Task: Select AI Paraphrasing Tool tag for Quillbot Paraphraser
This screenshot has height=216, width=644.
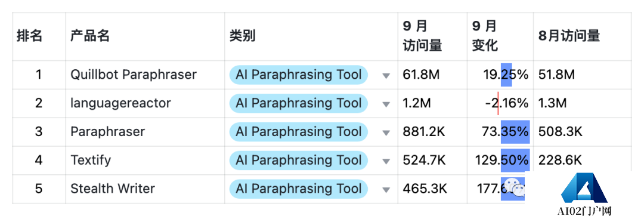Action: tap(299, 75)
